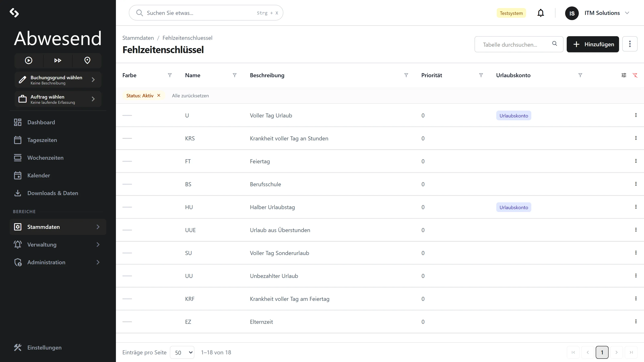The height and width of the screenshot is (362, 644).
Task: Open row menu for SU Sonderurlaub
Action: (636, 253)
